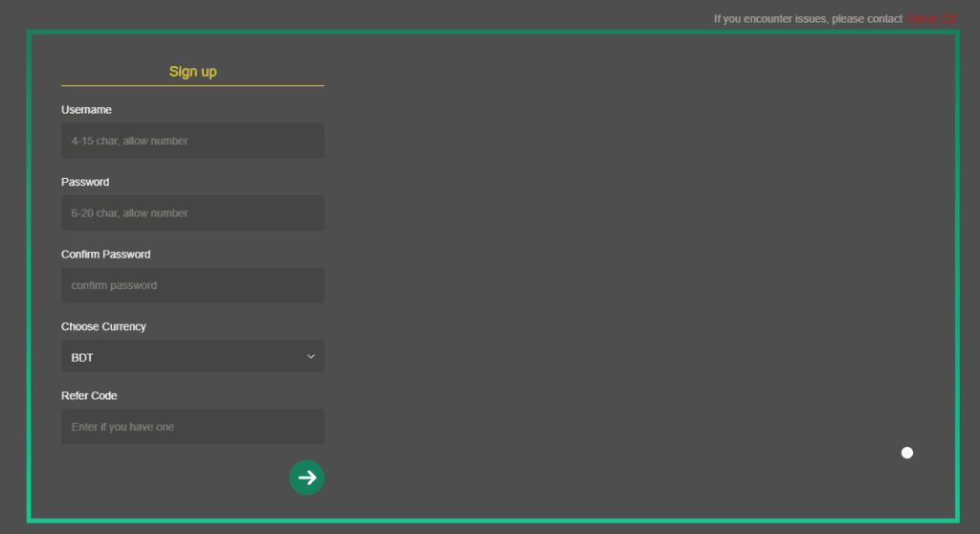Click the white circle near bottom right

click(x=907, y=453)
